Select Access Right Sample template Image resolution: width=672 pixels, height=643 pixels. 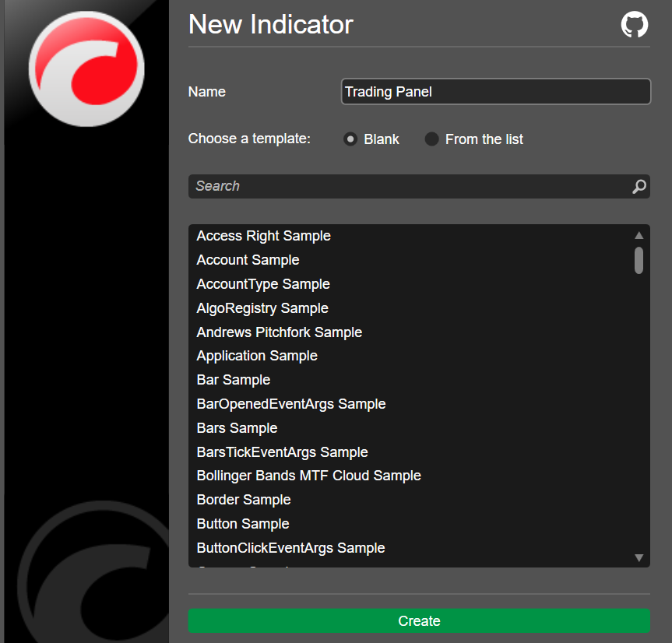pos(263,236)
